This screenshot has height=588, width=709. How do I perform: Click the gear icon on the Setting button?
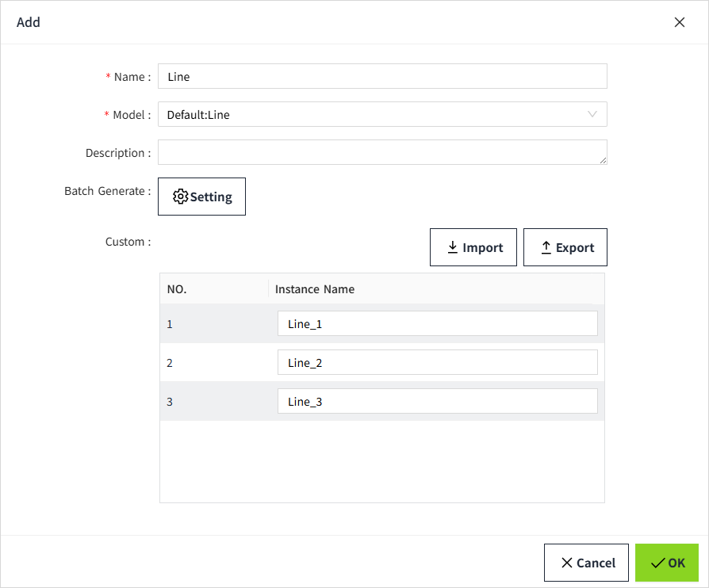180,197
